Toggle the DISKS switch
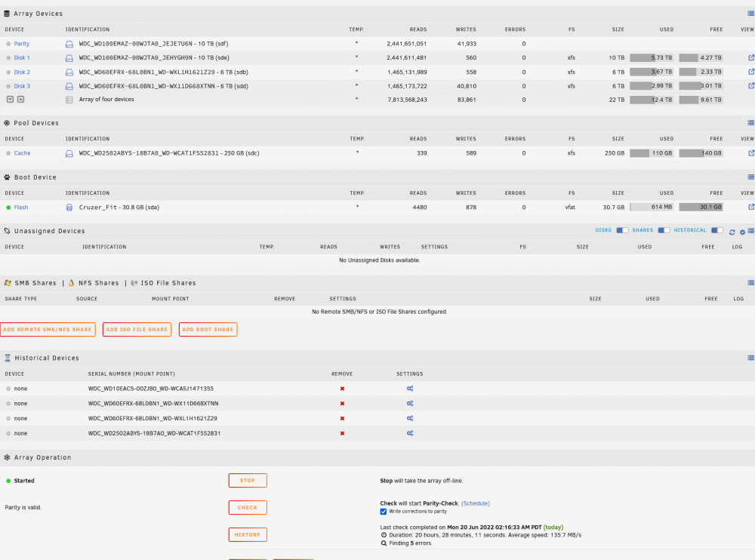 pyautogui.click(x=622, y=231)
